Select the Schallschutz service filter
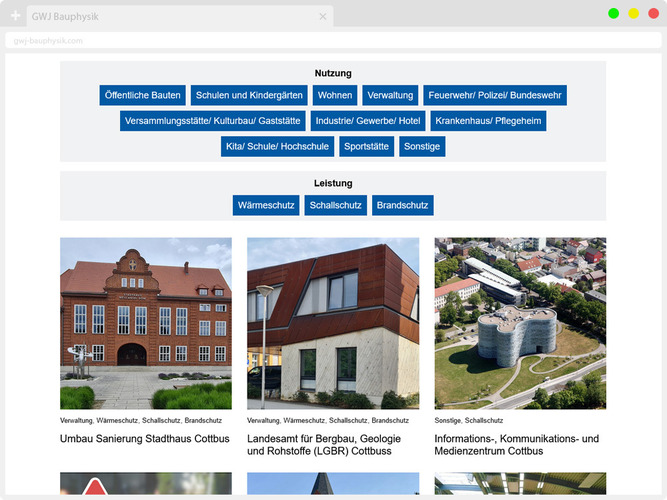 [x=336, y=205]
